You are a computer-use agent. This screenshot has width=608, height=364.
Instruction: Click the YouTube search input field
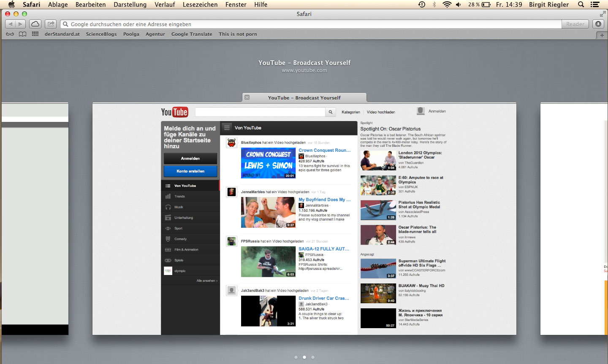(260, 112)
